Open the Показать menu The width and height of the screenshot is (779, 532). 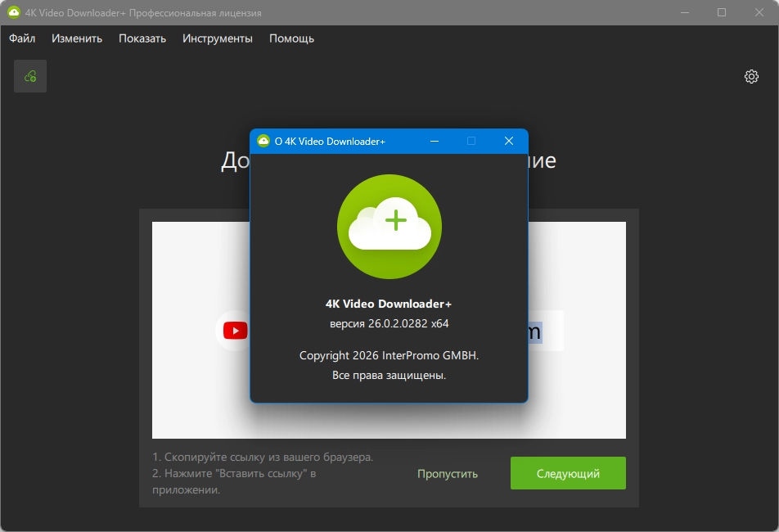coord(142,38)
